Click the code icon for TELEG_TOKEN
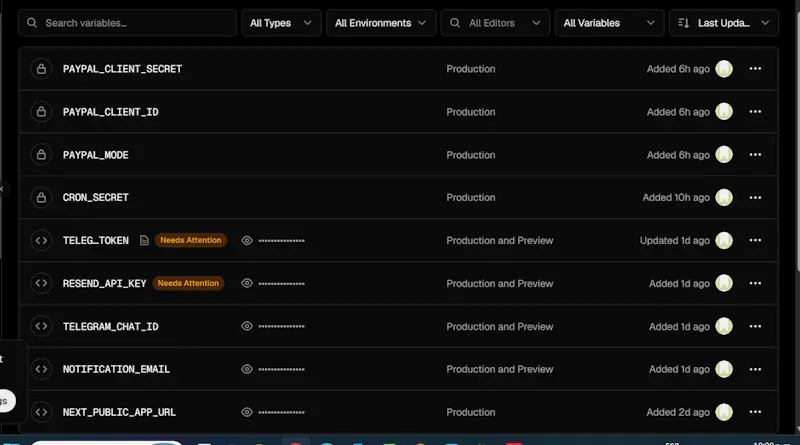This screenshot has width=800, height=445. (41, 240)
